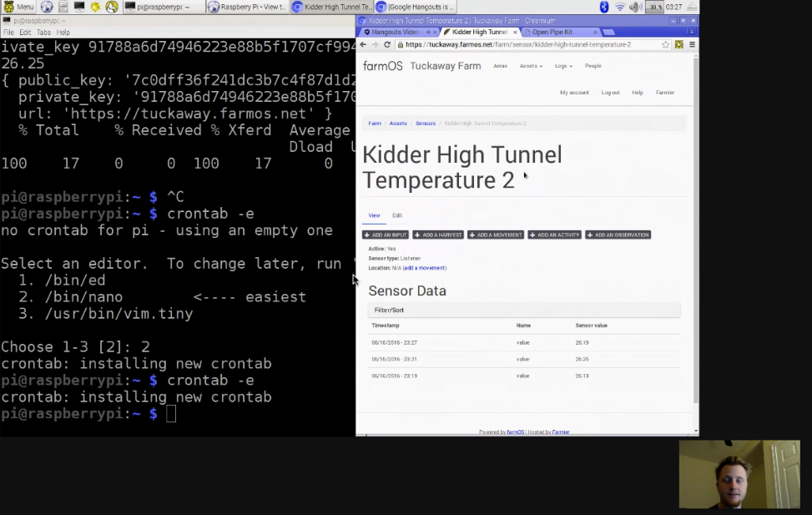
Task: Close the Hangouts Video browser tab
Action: (x=435, y=32)
